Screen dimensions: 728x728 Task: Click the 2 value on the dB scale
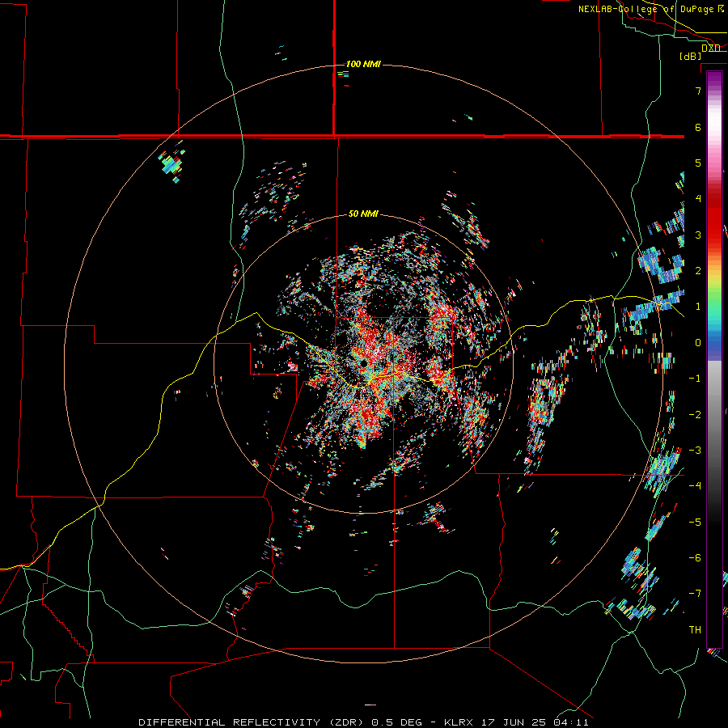[x=698, y=271]
